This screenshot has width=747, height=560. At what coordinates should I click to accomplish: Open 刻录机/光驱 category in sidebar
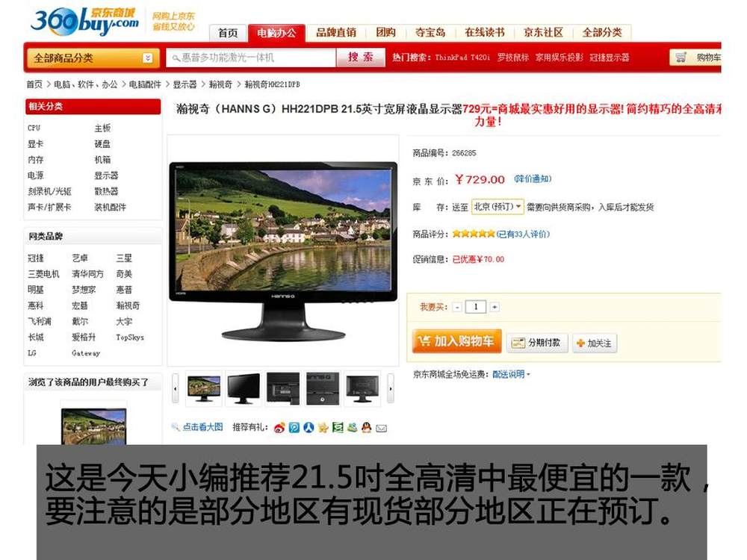point(49,191)
